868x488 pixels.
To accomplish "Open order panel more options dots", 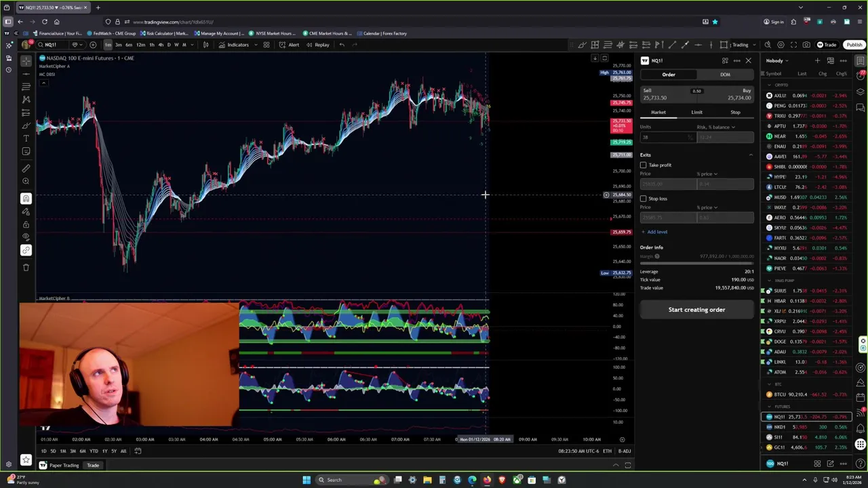I will pyautogui.click(x=736, y=61).
